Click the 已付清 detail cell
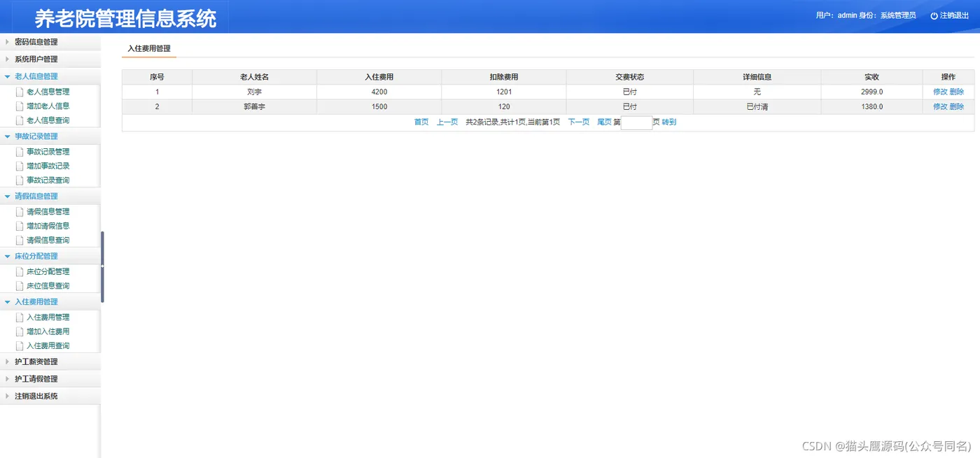Viewport: 980px width, 458px height. coord(757,107)
